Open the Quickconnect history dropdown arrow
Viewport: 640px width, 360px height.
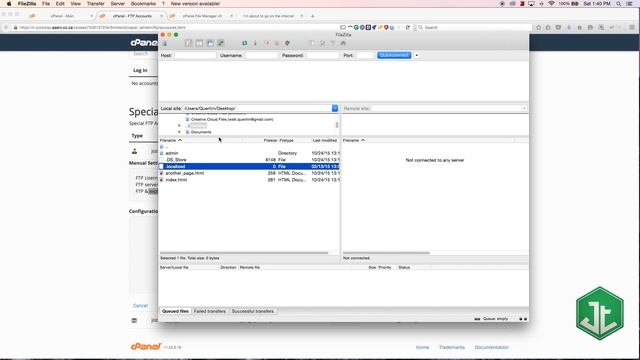(417, 55)
